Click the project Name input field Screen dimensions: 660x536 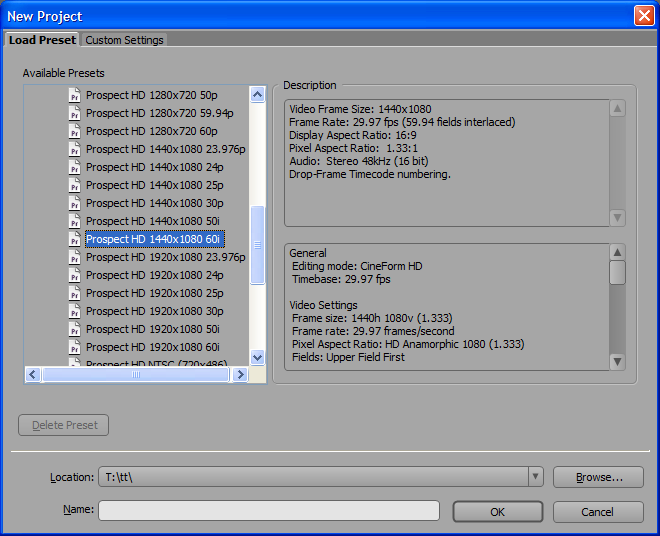tap(269, 510)
